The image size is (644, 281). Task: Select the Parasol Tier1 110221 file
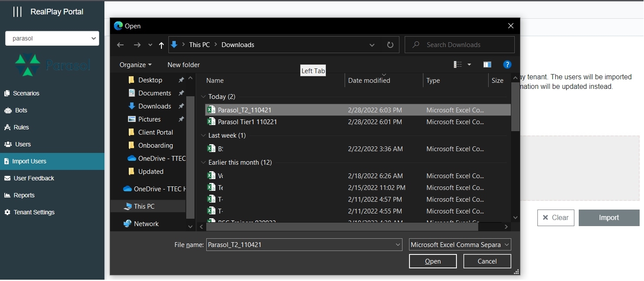coord(247,122)
